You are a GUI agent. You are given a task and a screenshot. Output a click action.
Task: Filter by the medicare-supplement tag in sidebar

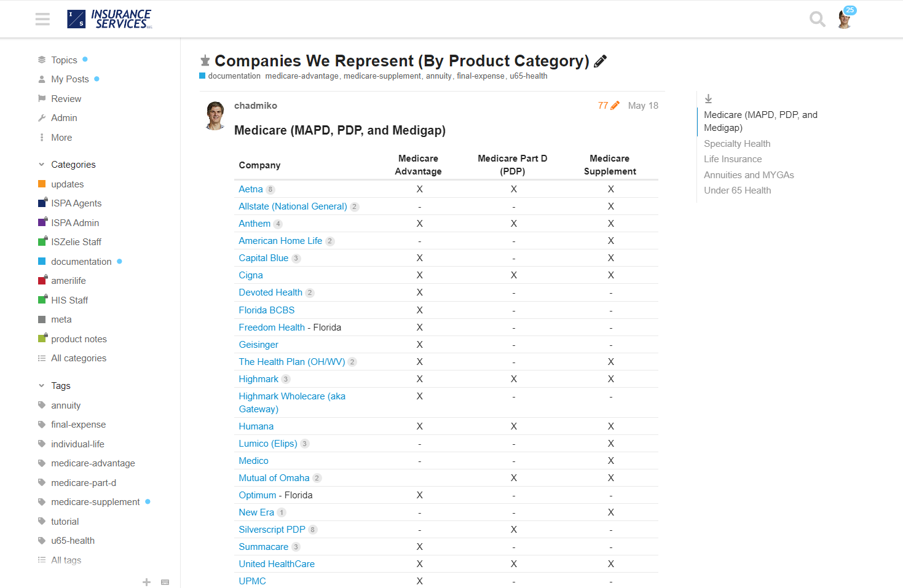pyautogui.click(x=95, y=502)
